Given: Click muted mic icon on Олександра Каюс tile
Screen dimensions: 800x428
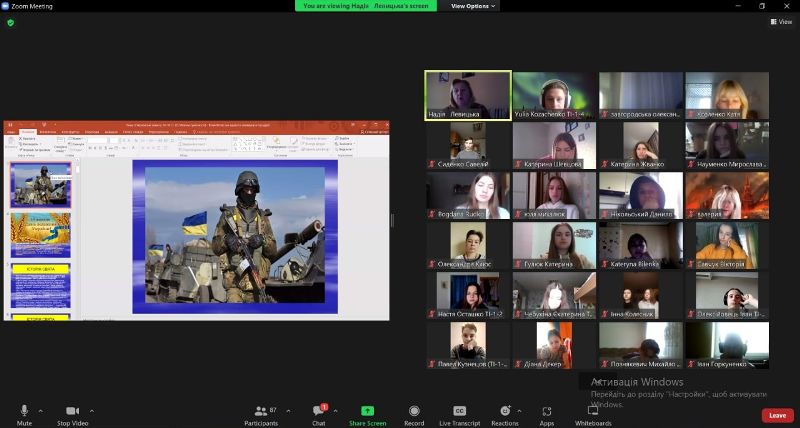Looking at the screenshot, I should click(x=432, y=264).
